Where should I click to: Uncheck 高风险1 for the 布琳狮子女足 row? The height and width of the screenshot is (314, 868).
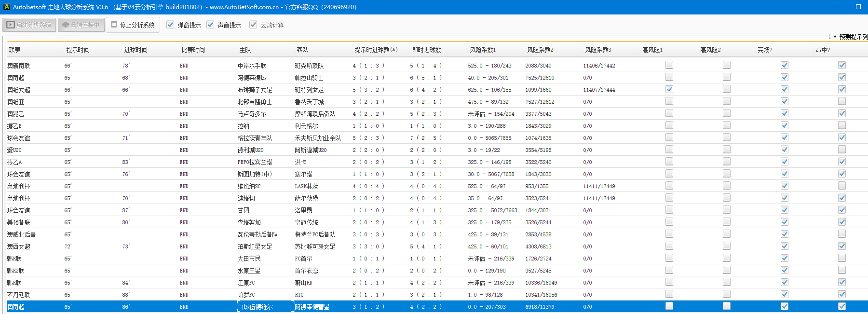pyautogui.click(x=669, y=89)
